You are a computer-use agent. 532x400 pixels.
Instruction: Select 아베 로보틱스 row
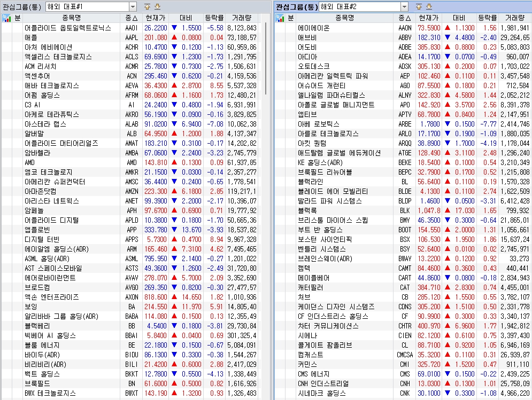403,124
